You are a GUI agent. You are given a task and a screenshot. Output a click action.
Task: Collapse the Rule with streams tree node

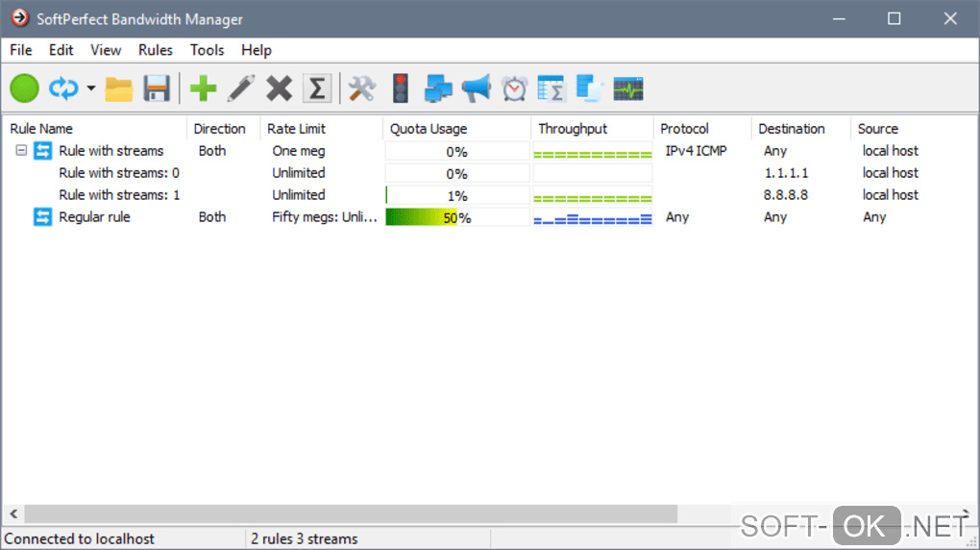[21, 150]
